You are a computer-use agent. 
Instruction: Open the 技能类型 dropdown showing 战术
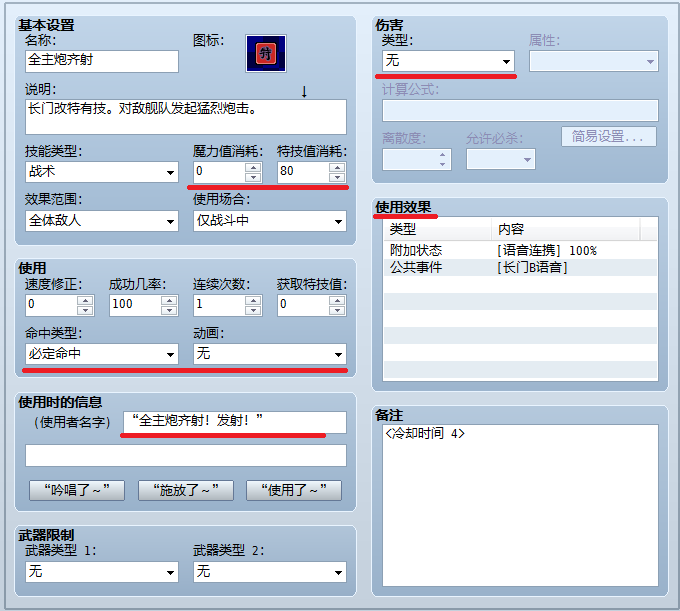(x=102, y=172)
